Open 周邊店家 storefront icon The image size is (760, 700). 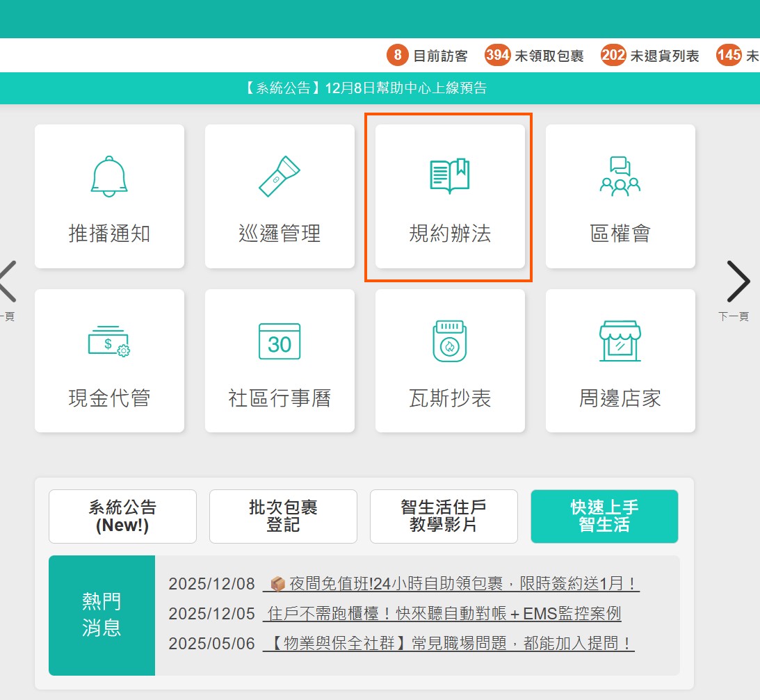(x=620, y=342)
